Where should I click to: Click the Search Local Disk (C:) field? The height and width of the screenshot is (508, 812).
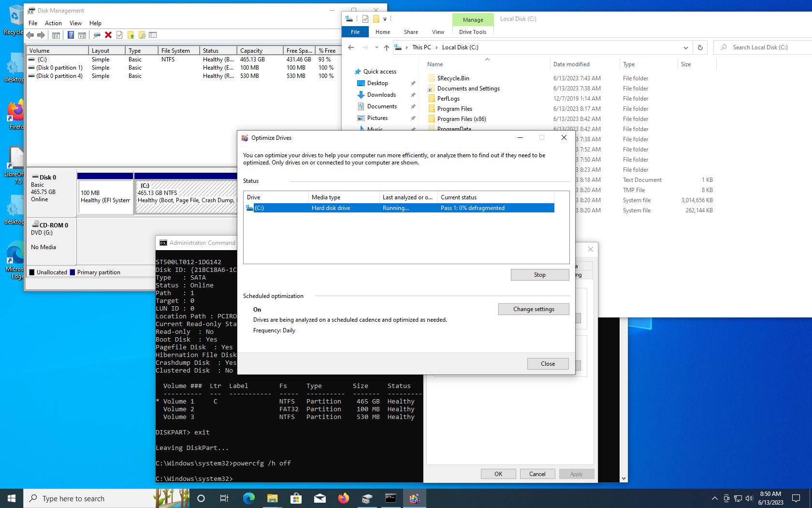[x=764, y=47]
